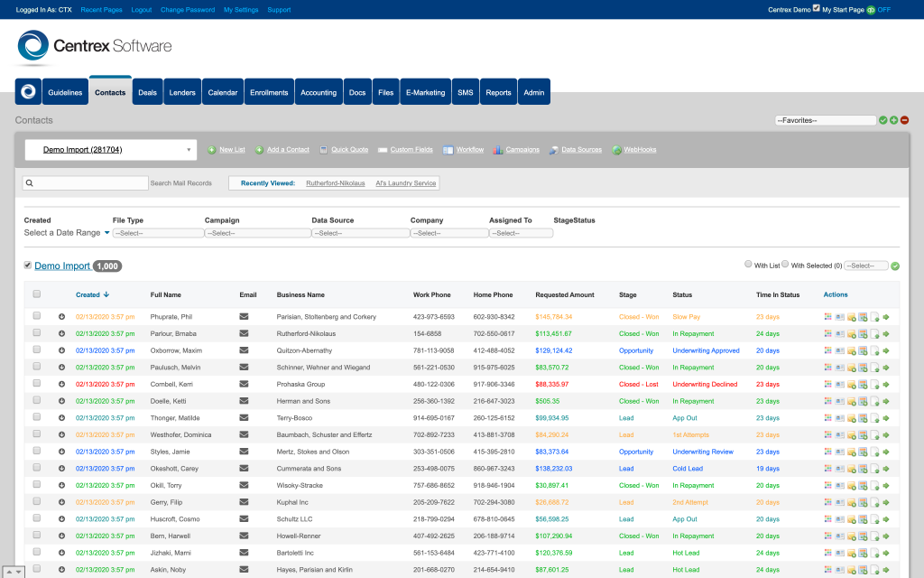The height and width of the screenshot is (578, 924).
Task: Click the contact card action icon for Parlour row
Action: coord(840,334)
